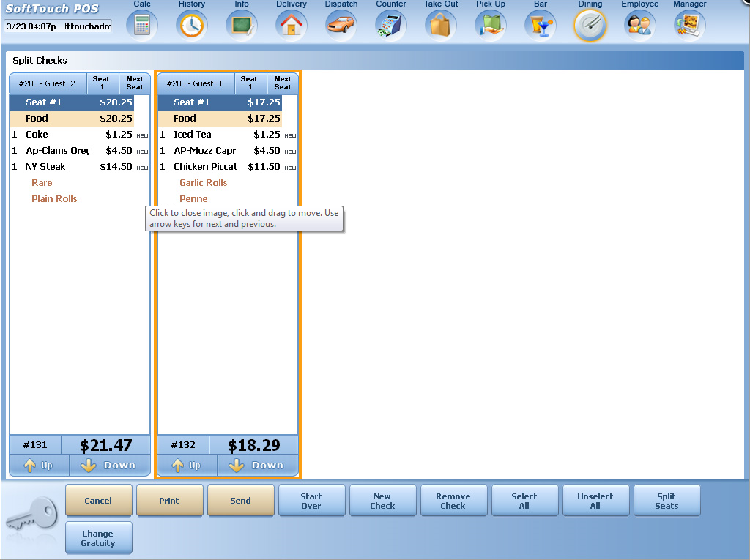Click Select All button
Screen dimensions: 750x560
tap(524, 500)
